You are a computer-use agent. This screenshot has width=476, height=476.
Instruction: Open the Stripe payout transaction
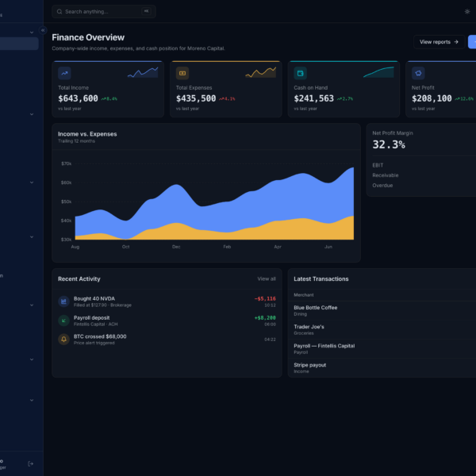click(382, 368)
